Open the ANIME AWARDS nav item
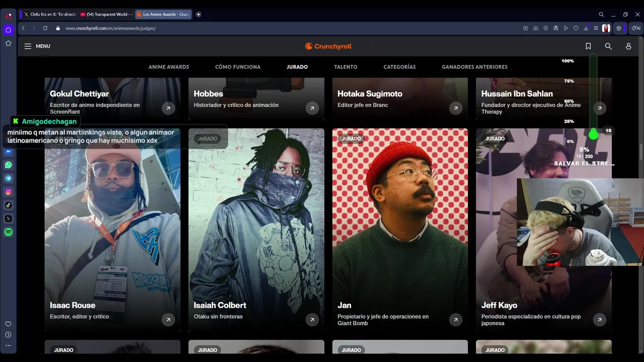This screenshot has width=644, height=362. pyautogui.click(x=169, y=67)
